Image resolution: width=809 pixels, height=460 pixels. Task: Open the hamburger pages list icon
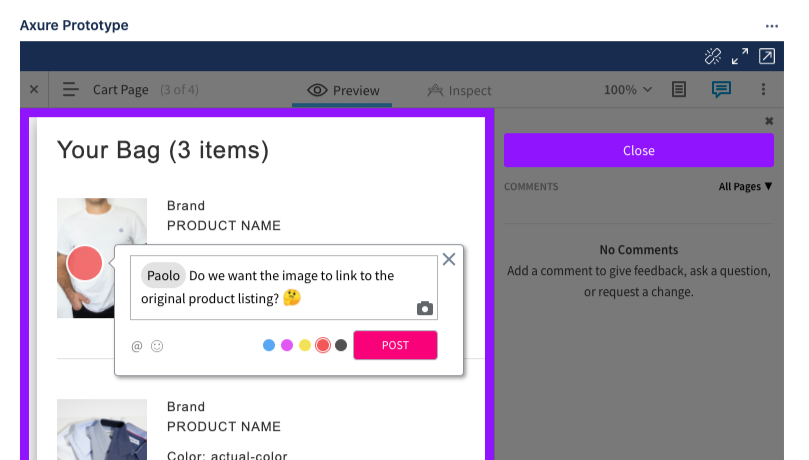pos(71,90)
